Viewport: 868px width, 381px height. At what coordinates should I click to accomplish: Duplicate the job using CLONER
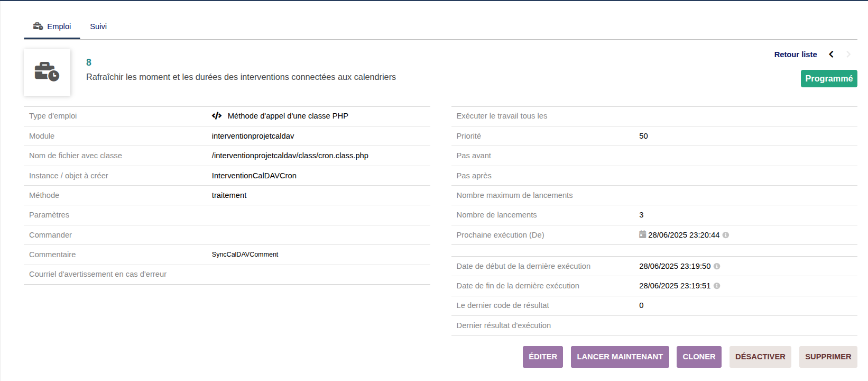[698, 357]
